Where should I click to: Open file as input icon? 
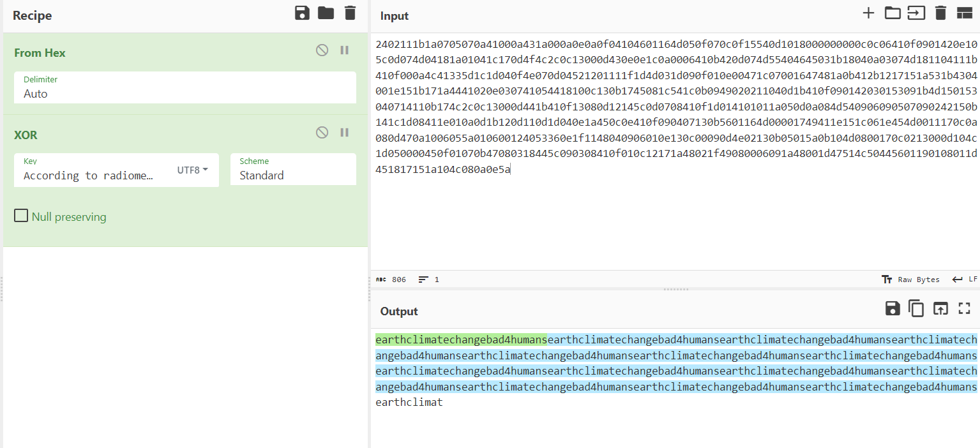pyautogui.click(x=916, y=13)
